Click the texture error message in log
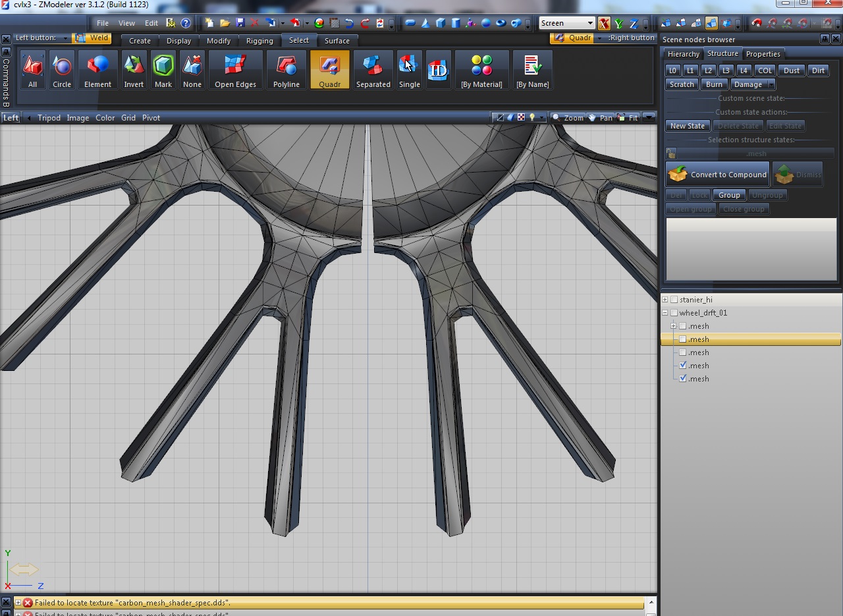This screenshot has height=616, width=843. 132,603
